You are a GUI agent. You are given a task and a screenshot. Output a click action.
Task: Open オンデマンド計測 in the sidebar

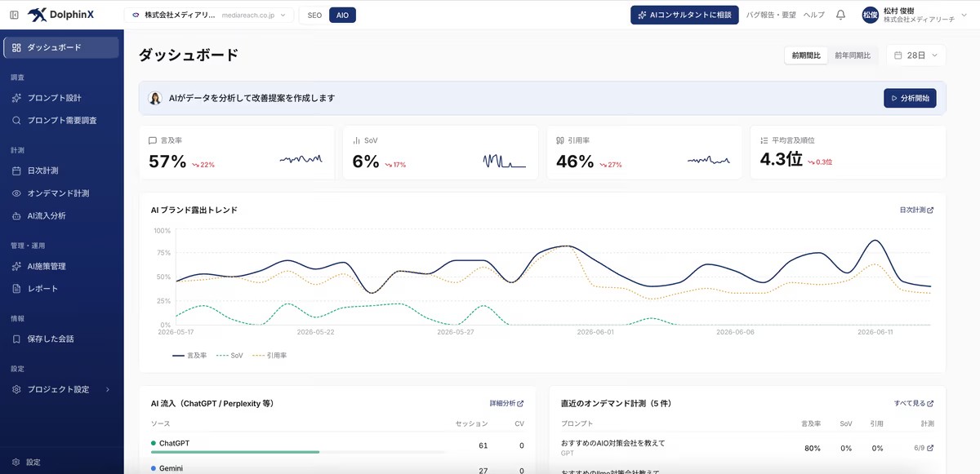[x=61, y=193]
